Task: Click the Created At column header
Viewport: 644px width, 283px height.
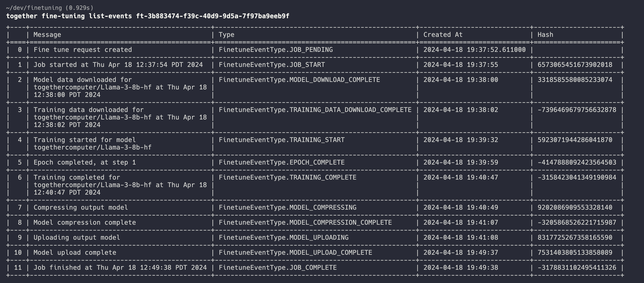Action: (x=443, y=35)
